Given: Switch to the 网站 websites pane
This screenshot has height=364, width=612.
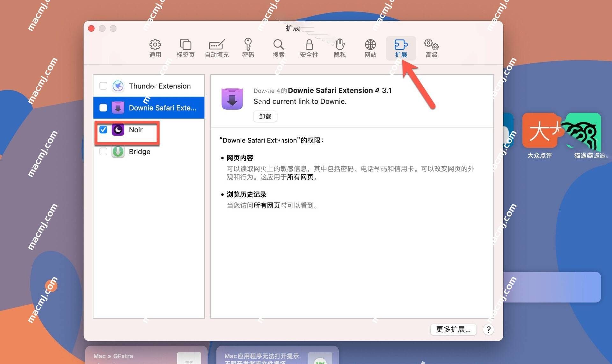Looking at the screenshot, I should click(x=370, y=48).
